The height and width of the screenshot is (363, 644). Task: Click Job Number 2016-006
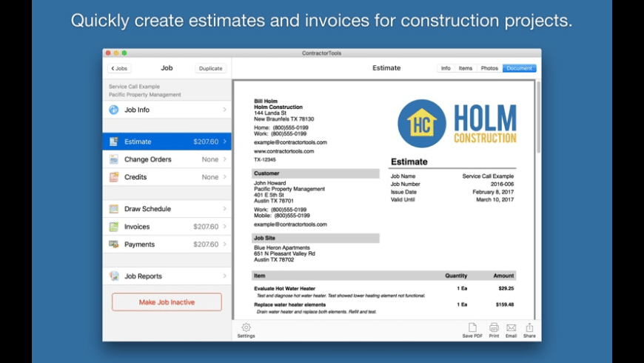pos(502,184)
